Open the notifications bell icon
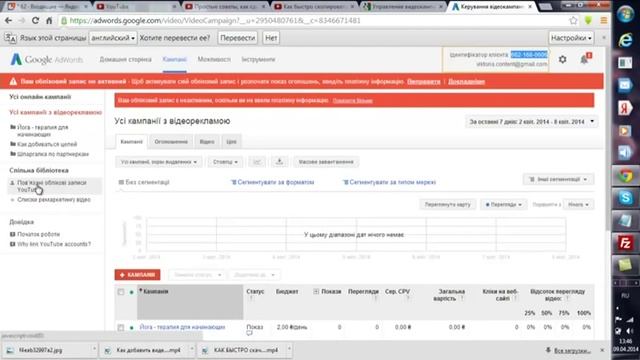The image size is (640, 360). (x=585, y=59)
